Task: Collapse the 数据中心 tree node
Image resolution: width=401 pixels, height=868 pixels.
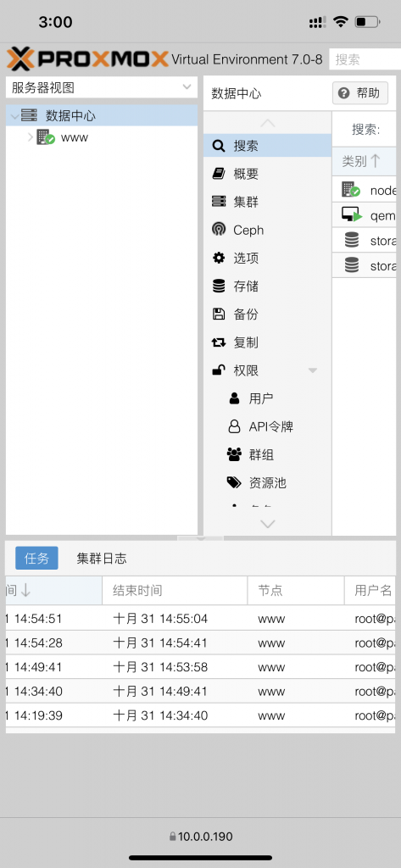Action: pos(14,115)
